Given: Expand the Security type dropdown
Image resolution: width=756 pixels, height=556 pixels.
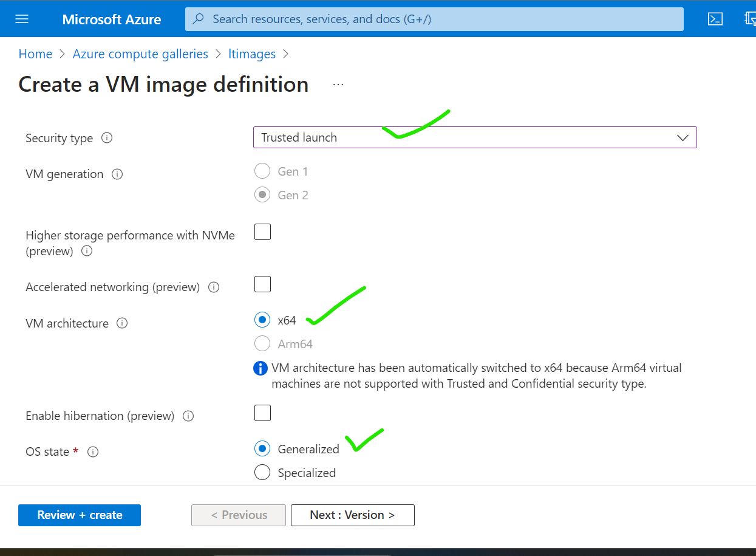Looking at the screenshot, I should coord(474,137).
